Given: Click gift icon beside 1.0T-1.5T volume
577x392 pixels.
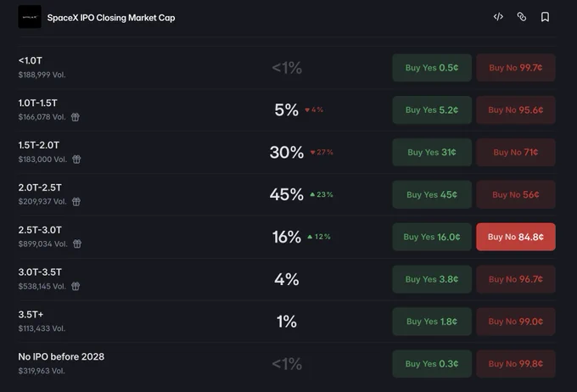Looking at the screenshot, I should [x=75, y=117].
